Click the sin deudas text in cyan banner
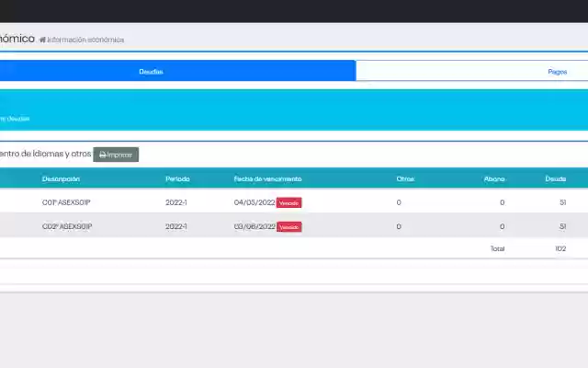This screenshot has width=588, height=368. 15,119
